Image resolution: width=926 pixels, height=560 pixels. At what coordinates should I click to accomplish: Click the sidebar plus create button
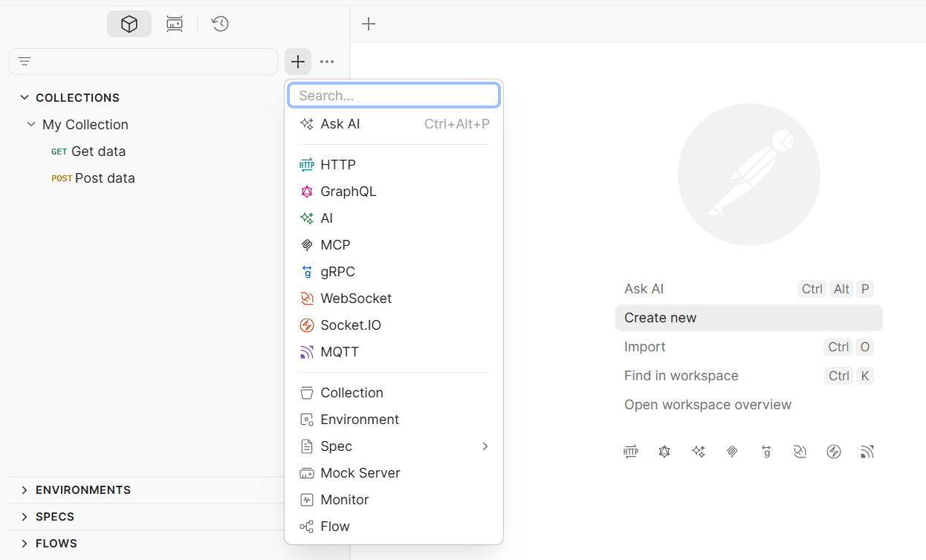coord(298,62)
